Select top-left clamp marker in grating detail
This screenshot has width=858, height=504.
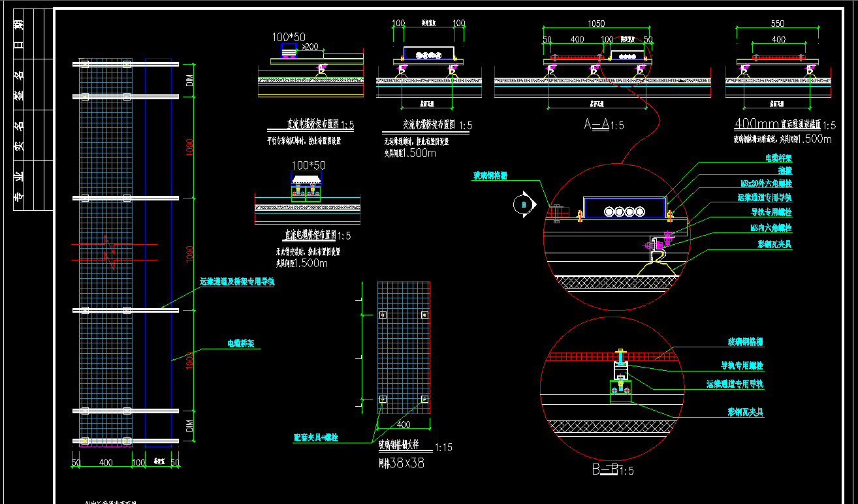(383, 315)
